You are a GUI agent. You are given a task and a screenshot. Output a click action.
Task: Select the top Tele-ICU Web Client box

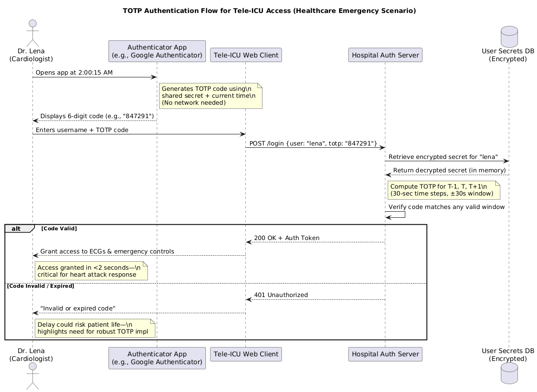(x=245, y=55)
